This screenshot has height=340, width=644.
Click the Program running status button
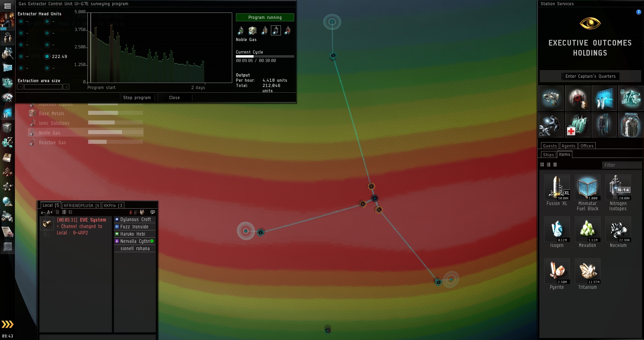[265, 17]
